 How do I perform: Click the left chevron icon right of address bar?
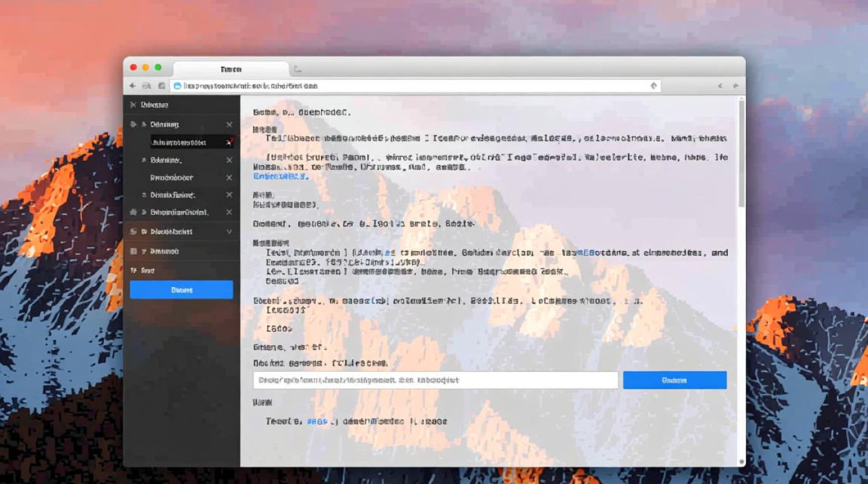click(x=721, y=86)
